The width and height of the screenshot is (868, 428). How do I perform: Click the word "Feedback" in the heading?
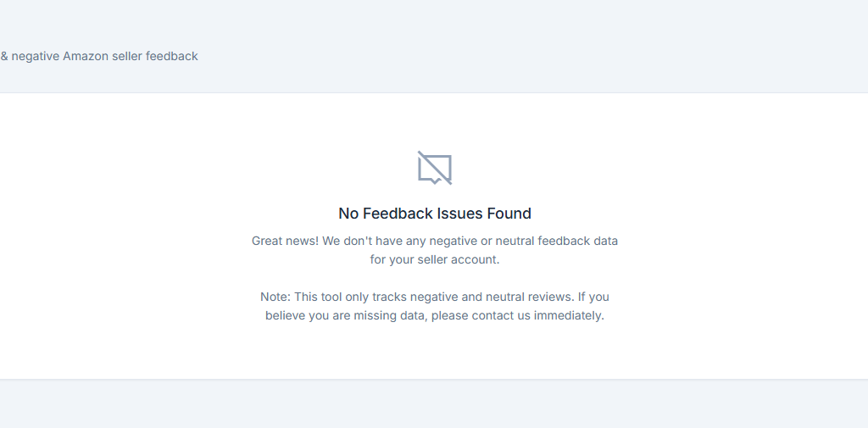click(x=398, y=214)
